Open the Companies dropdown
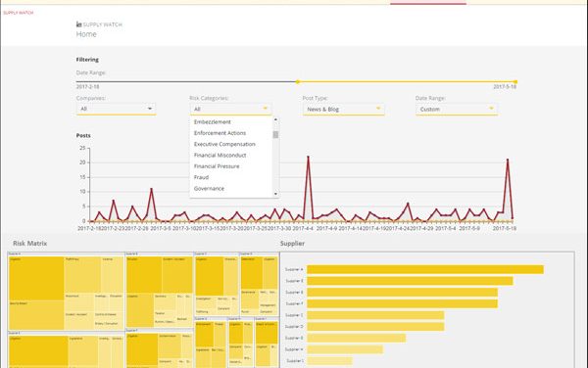The height and width of the screenshot is (368, 588). [116, 109]
